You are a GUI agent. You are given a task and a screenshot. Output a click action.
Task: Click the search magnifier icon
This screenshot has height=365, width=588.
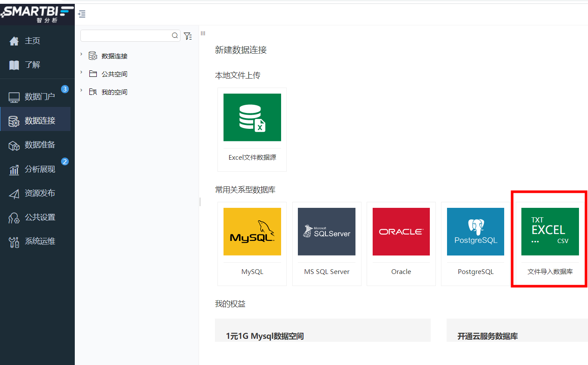[x=175, y=36]
